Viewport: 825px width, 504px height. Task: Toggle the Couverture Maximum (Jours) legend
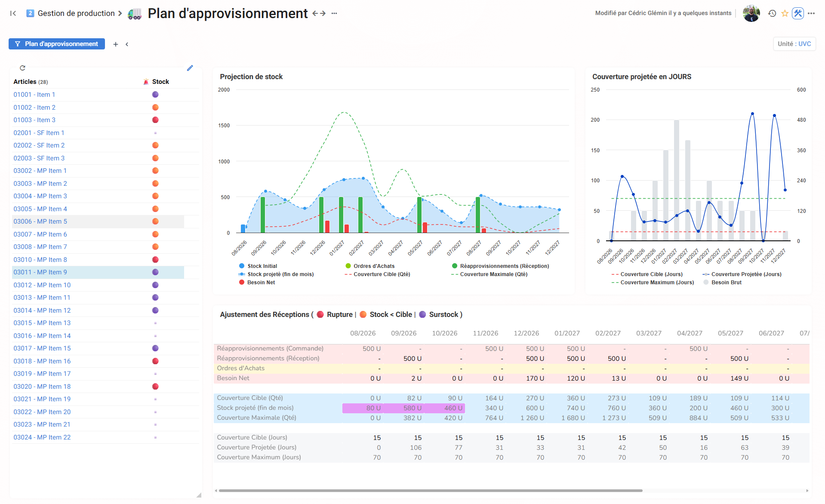pyautogui.click(x=653, y=283)
